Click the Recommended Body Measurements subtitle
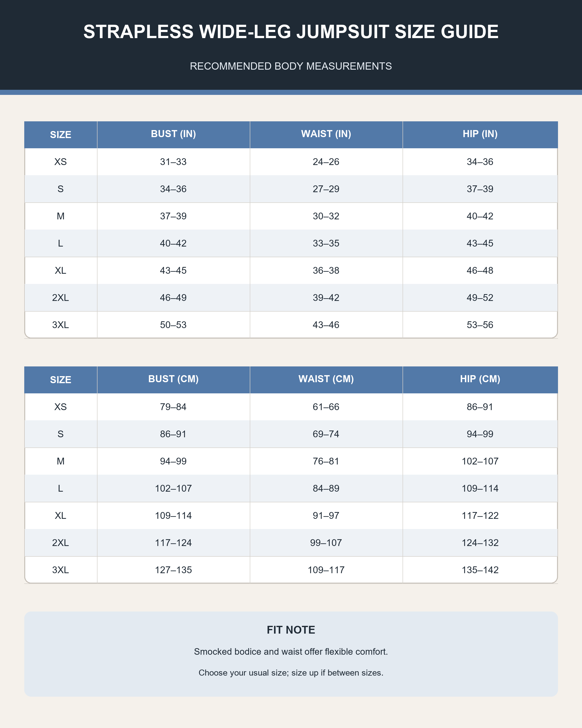Image resolution: width=582 pixels, height=728 pixels. (291, 66)
